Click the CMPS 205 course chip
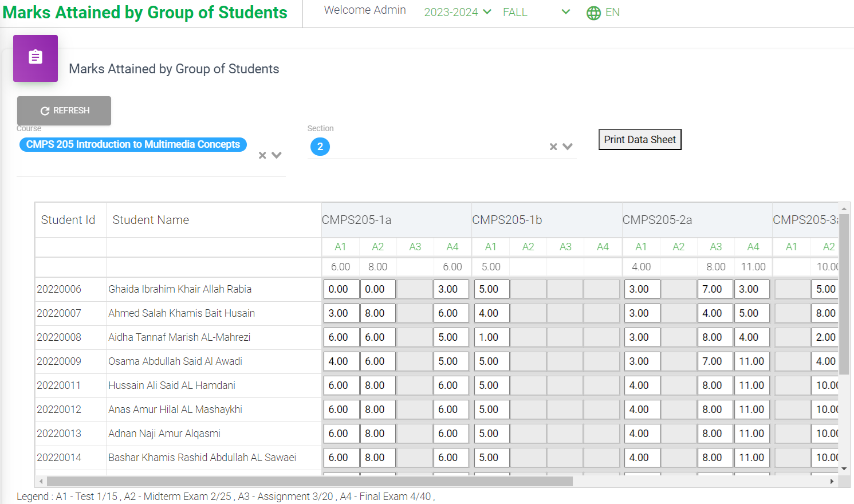The image size is (854, 504). click(133, 144)
